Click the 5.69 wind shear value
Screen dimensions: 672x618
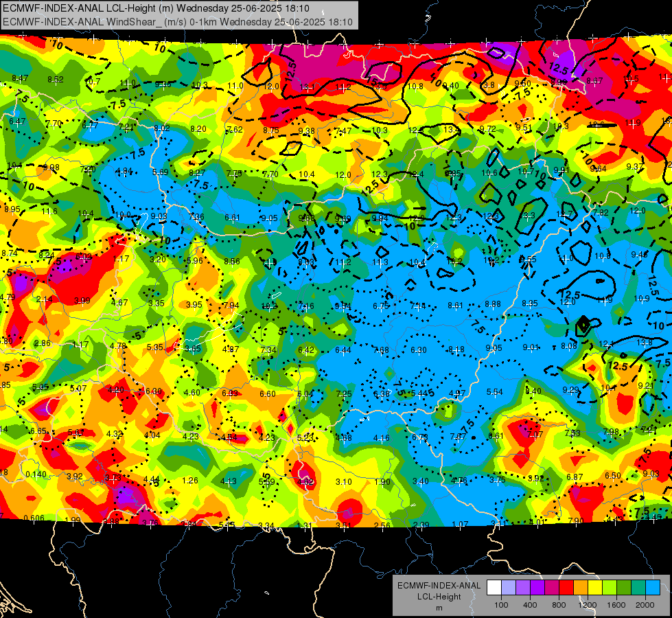click(x=161, y=172)
